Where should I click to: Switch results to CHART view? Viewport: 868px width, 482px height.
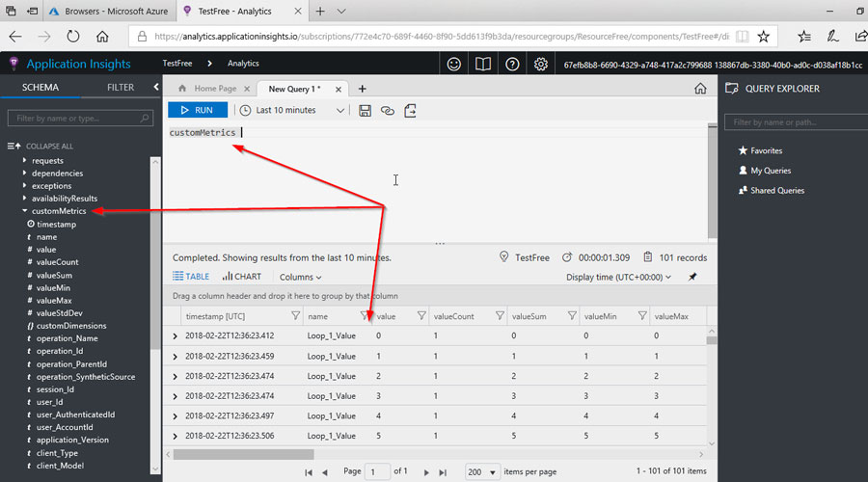(242, 277)
